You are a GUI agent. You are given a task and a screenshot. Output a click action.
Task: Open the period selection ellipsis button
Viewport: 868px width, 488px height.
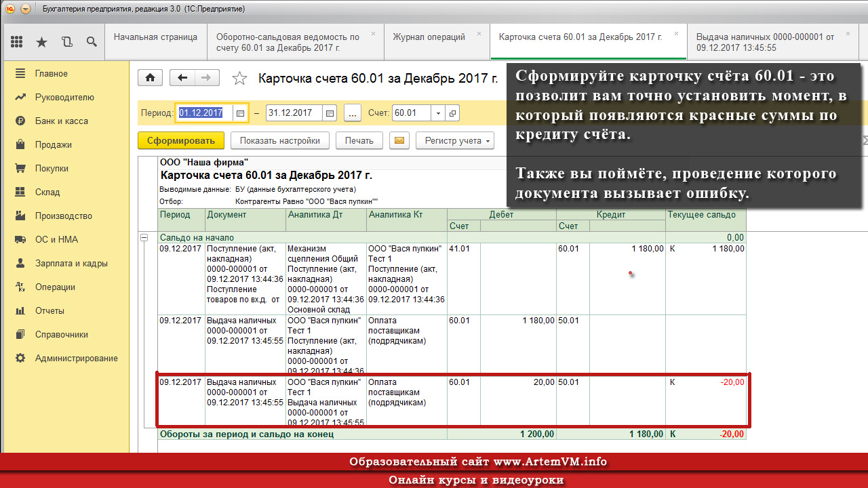(353, 113)
